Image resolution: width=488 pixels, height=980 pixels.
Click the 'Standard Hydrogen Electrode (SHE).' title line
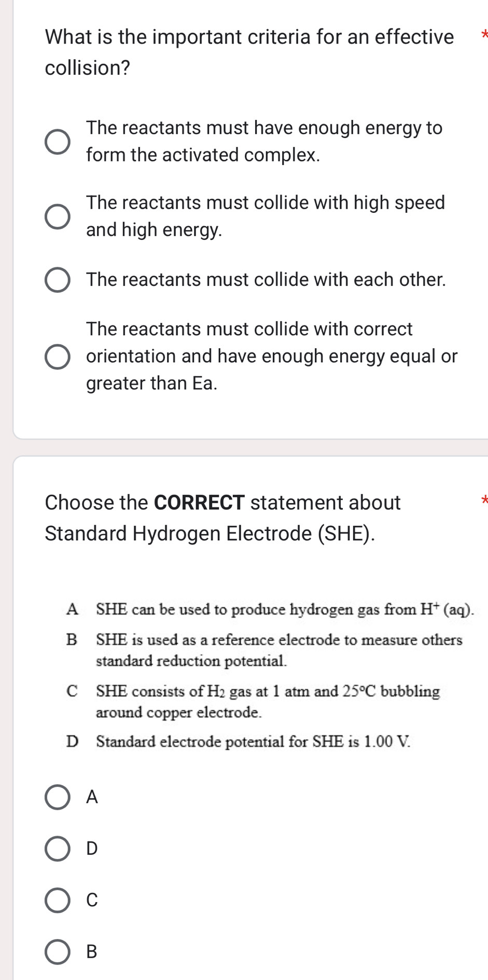[x=210, y=534]
